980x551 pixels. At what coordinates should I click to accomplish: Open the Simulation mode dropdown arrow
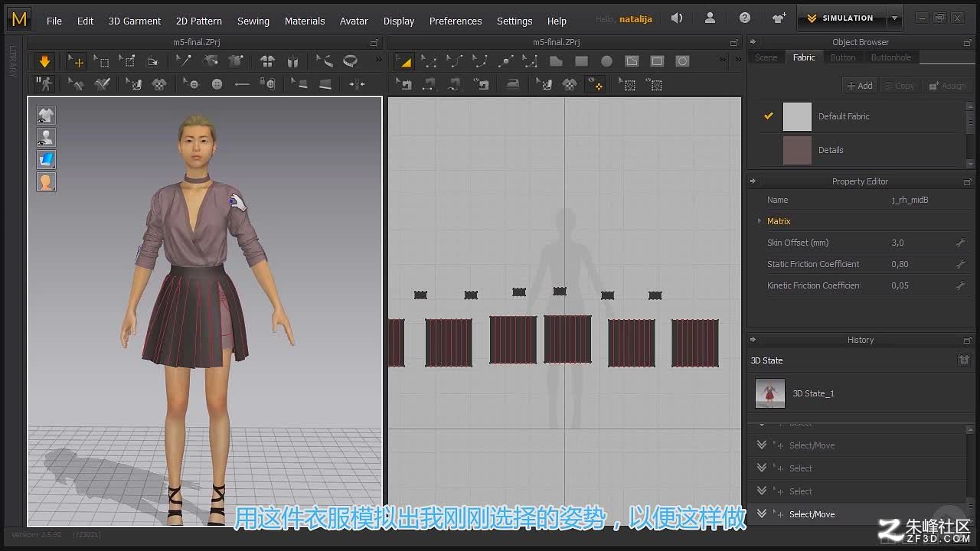(894, 18)
